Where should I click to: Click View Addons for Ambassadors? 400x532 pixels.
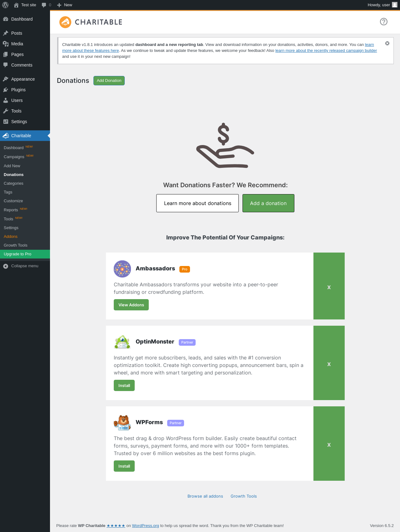[131, 305]
